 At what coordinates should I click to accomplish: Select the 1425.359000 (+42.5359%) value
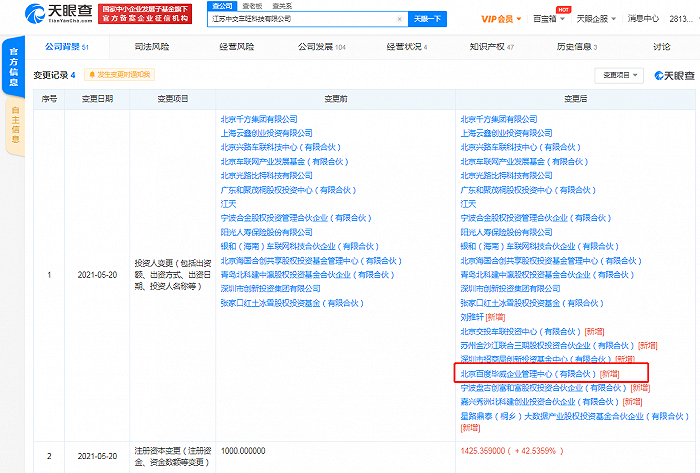click(x=512, y=451)
